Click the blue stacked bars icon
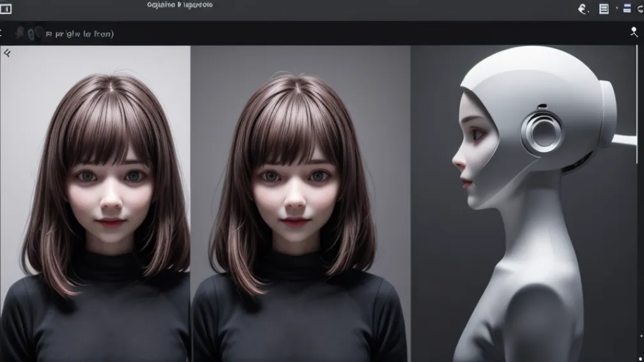Viewport: 644px width, 362px height. pos(627,8)
